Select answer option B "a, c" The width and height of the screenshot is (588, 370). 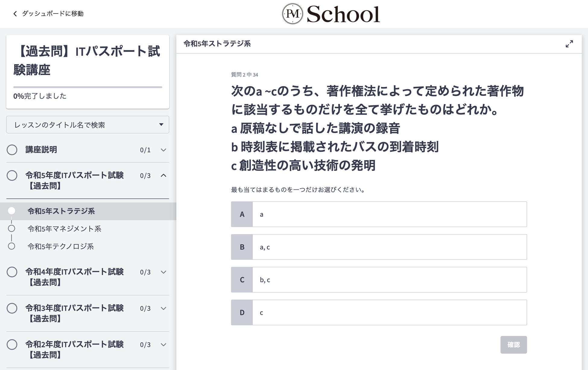[379, 247]
